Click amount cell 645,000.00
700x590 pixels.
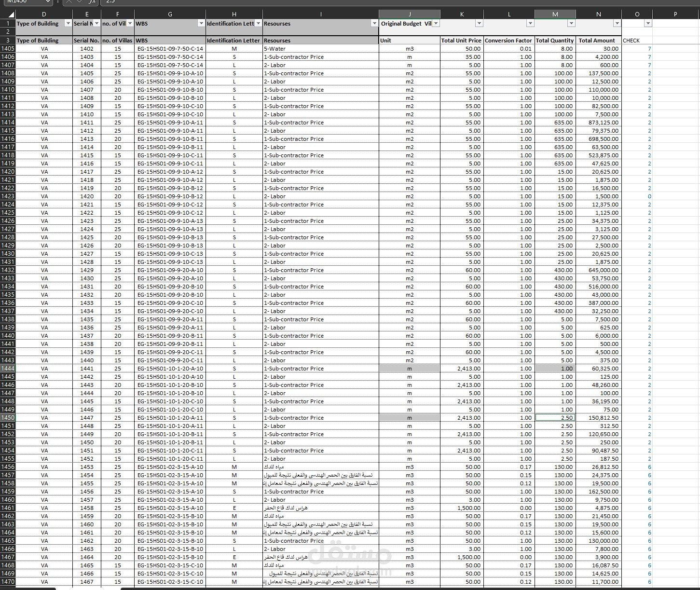click(598, 270)
